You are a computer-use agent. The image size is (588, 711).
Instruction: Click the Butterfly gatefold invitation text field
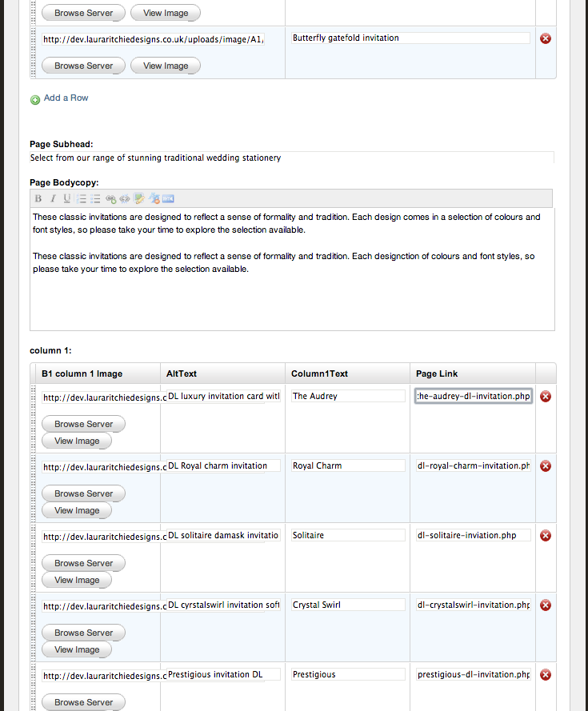click(x=410, y=38)
